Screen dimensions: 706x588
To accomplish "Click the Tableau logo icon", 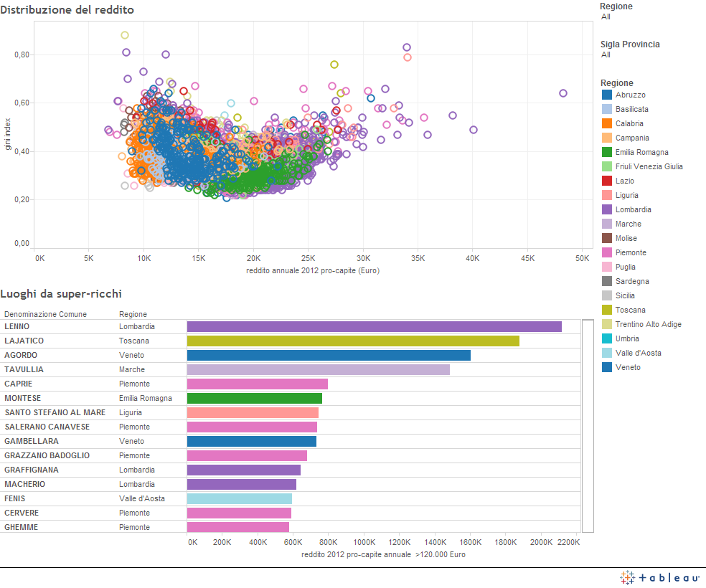I will pos(627,577).
